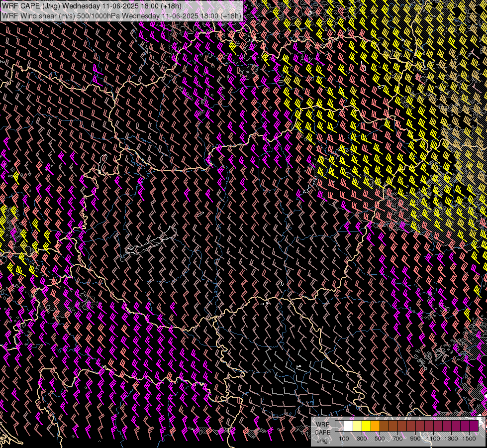Click the legend value 500
This screenshot has height=448, width=487.
click(x=380, y=439)
